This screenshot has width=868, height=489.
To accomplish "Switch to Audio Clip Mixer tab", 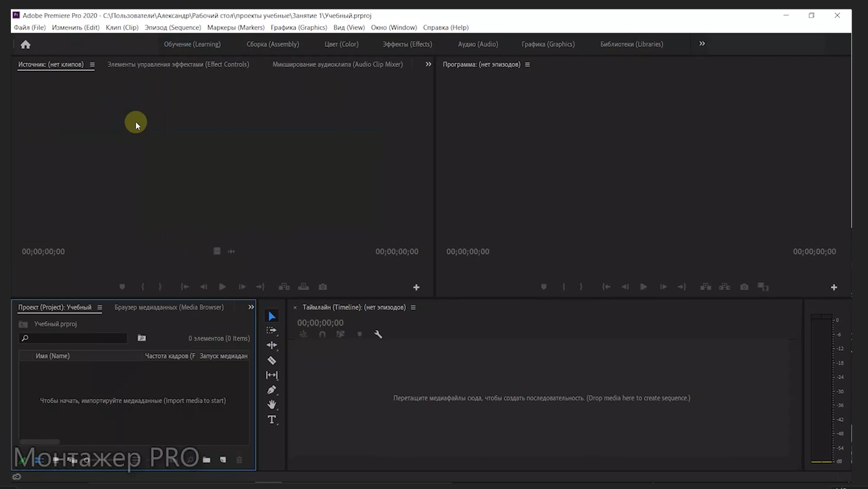I will 338,64.
